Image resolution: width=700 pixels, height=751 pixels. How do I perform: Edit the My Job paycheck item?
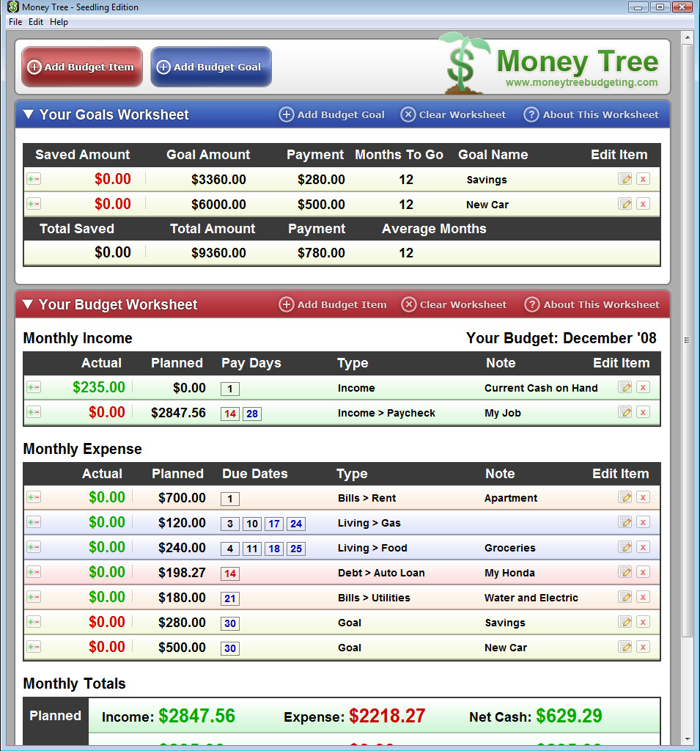pos(625,412)
